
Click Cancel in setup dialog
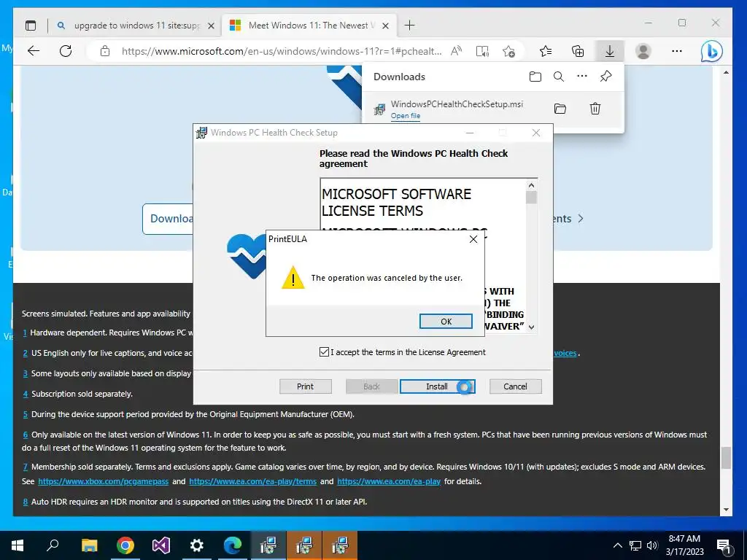click(x=516, y=386)
